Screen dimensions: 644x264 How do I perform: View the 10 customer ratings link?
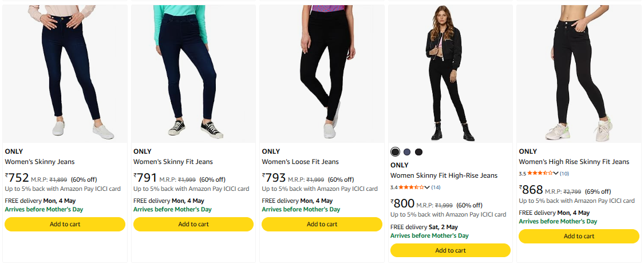click(564, 174)
